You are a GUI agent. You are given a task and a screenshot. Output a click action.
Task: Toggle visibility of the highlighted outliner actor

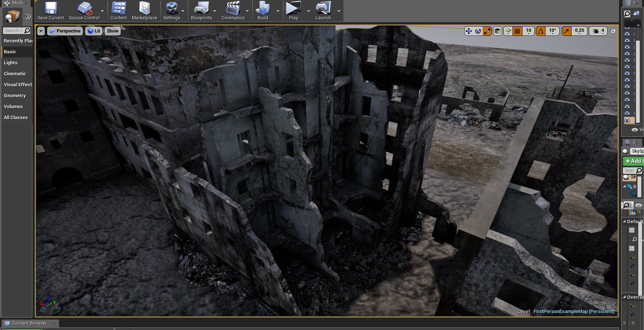[x=627, y=120]
